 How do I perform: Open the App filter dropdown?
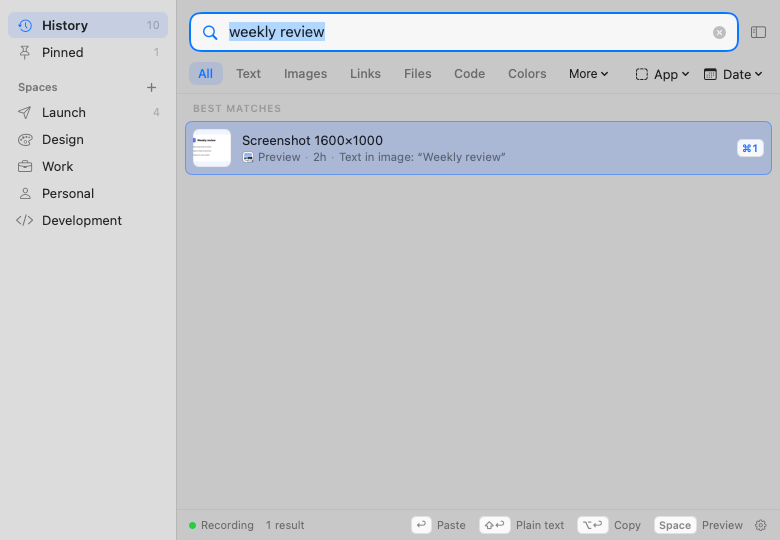pyautogui.click(x=663, y=74)
